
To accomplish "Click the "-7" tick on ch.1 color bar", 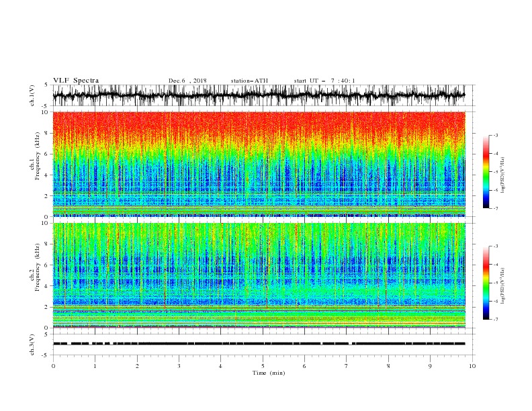I will 495,208.
